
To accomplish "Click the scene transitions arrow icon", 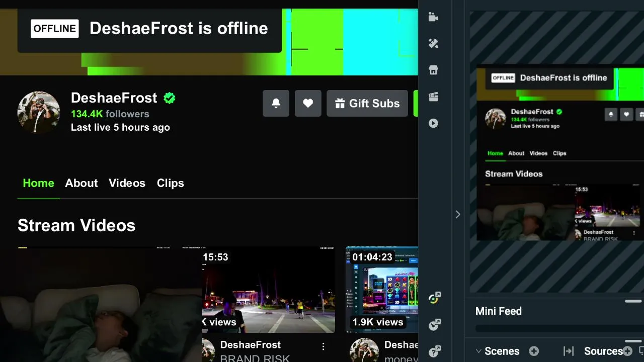I will (x=569, y=351).
